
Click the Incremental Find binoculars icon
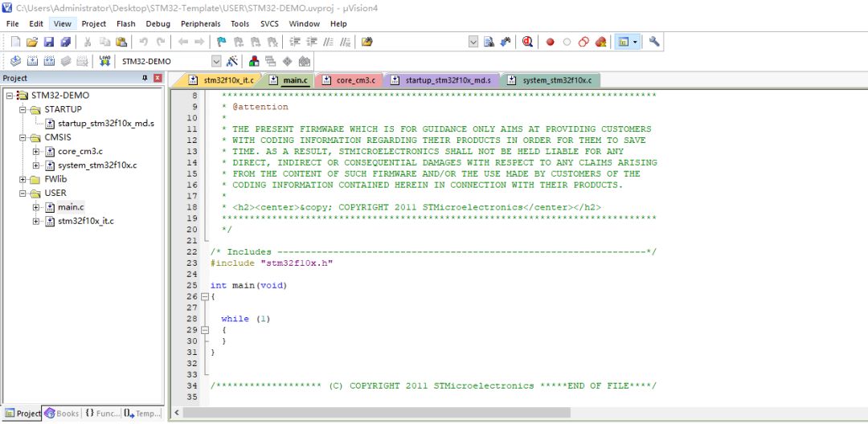pyautogui.click(x=505, y=42)
